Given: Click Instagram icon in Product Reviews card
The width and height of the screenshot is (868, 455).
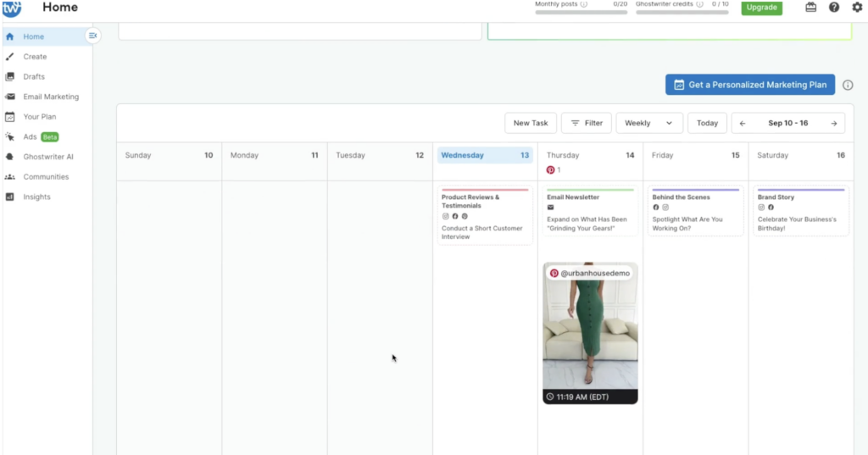Looking at the screenshot, I should 445,216.
